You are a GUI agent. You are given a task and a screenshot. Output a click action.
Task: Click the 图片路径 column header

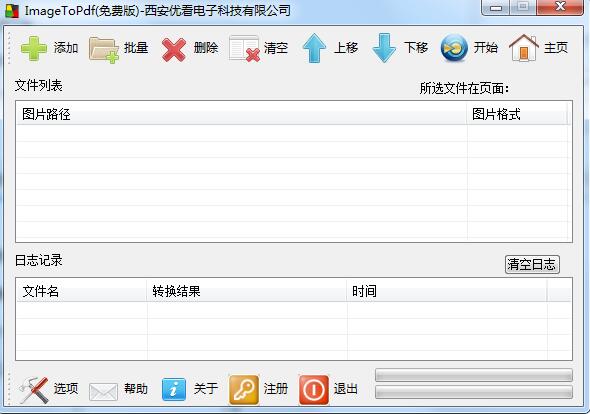(x=241, y=114)
